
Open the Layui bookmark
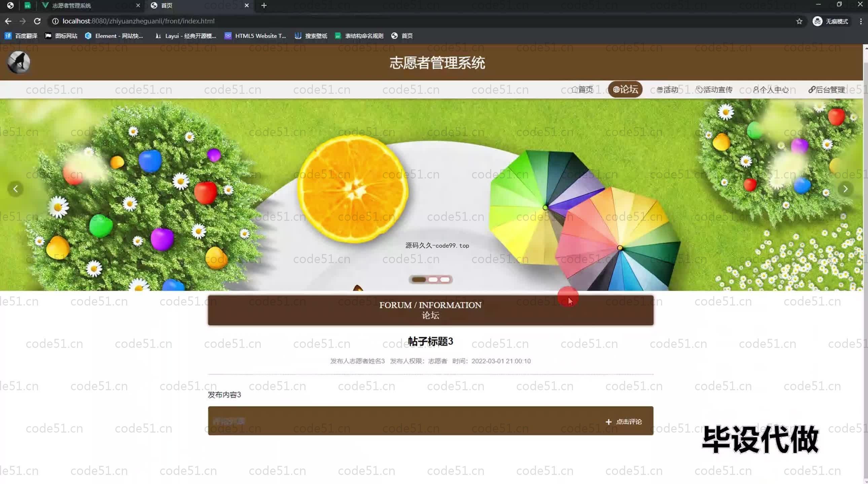click(186, 36)
